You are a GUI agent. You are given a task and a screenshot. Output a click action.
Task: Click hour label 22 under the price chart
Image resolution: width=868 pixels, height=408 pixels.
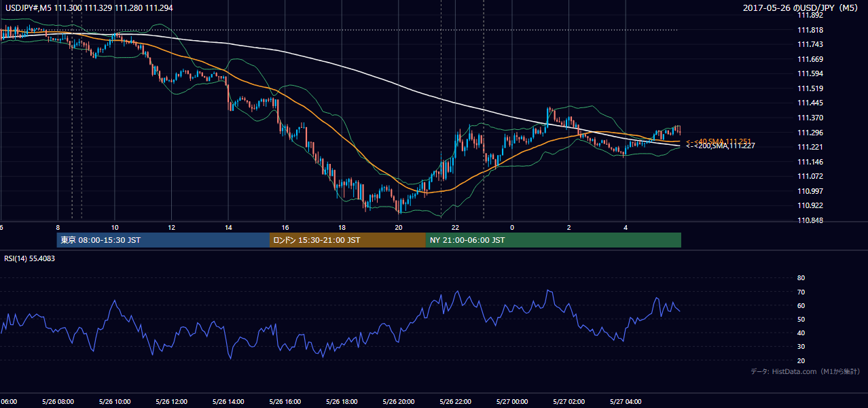(x=456, y=227)
